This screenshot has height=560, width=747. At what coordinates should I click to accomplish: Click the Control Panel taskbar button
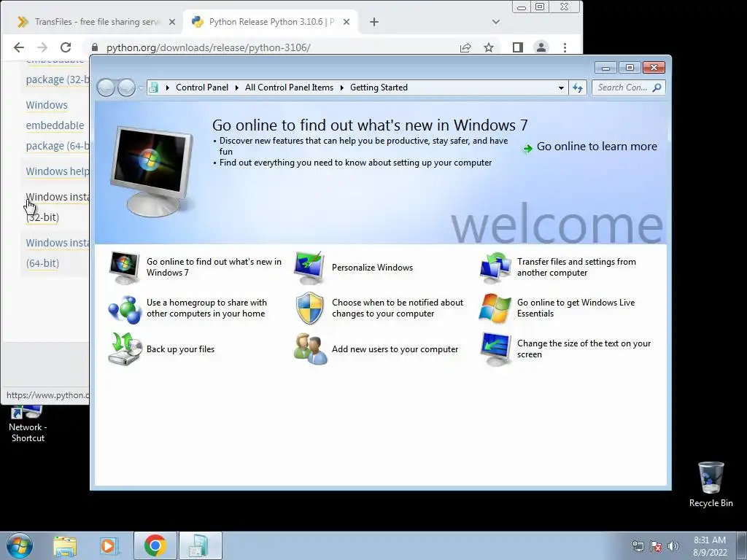point(200,545)
